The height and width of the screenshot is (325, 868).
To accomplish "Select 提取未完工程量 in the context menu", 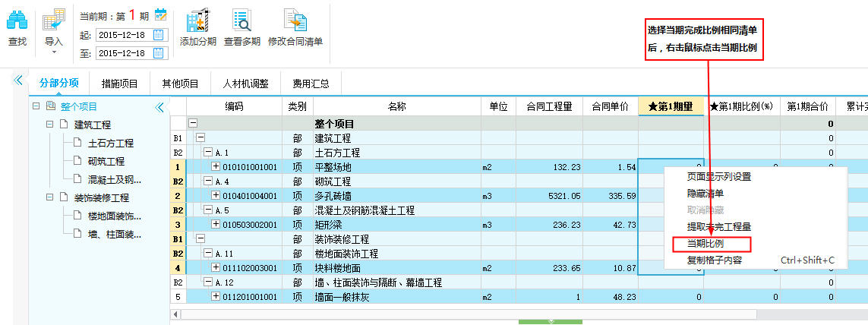I will point(719,226).
